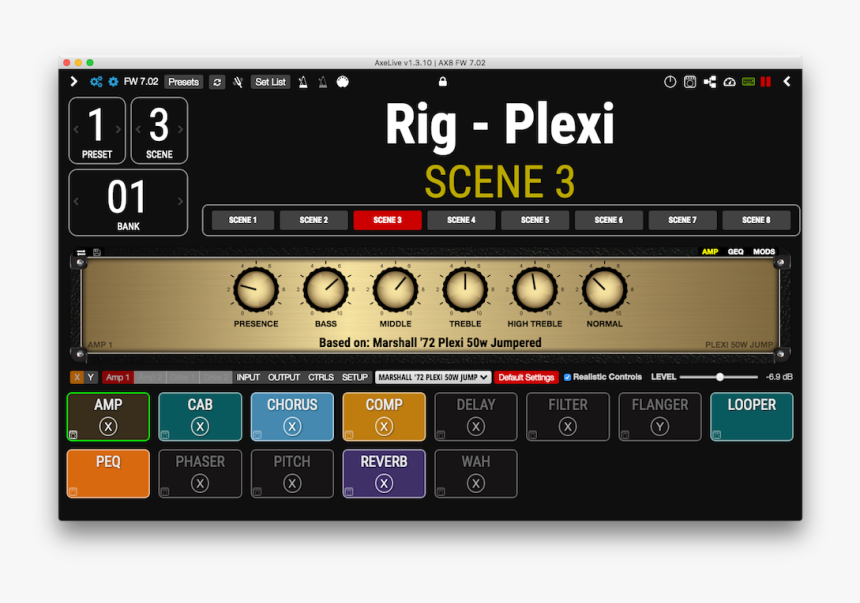Click the dimmed grey metronome icon

click(x=322, y=82)
